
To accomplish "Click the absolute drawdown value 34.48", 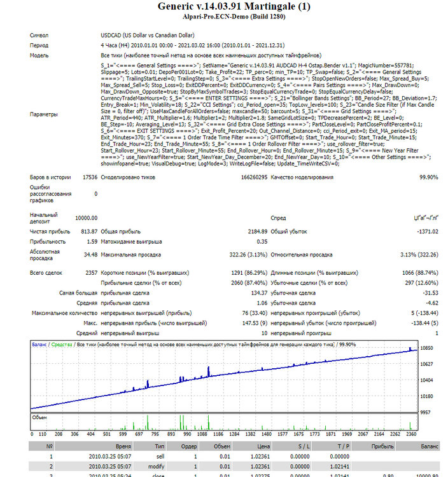I will (90, 254).
